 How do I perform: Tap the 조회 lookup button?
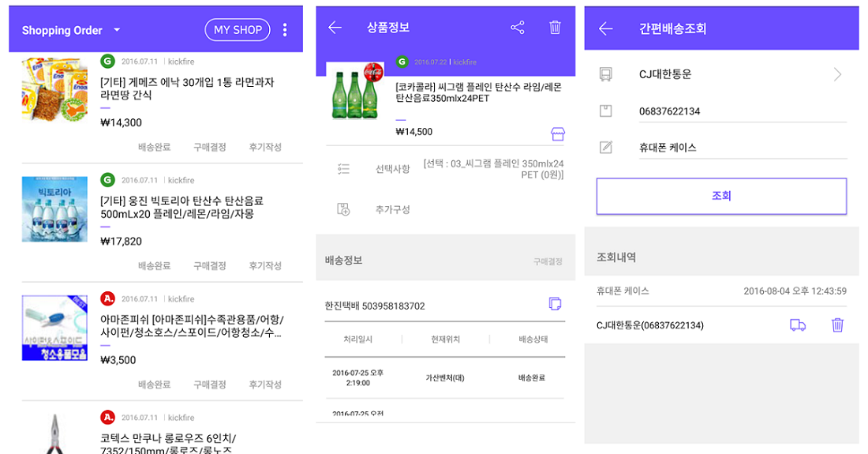pyautogui.click(x=721, y=196)
